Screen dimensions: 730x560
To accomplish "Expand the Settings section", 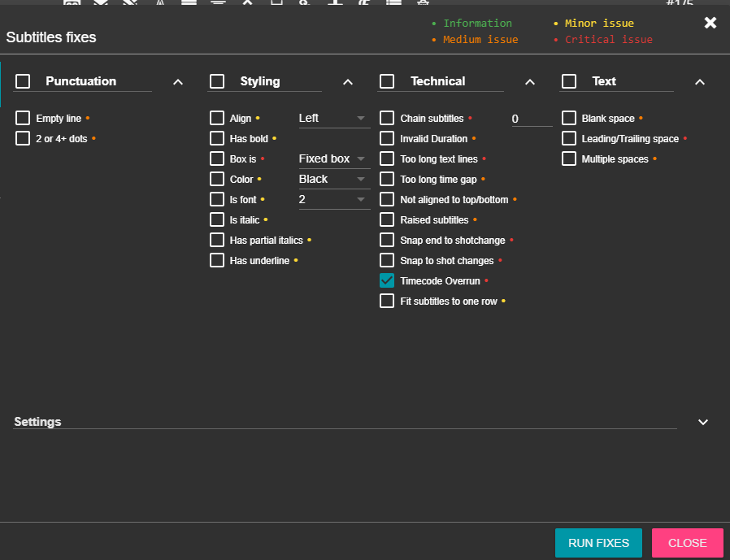I will (x=703, y=422).
